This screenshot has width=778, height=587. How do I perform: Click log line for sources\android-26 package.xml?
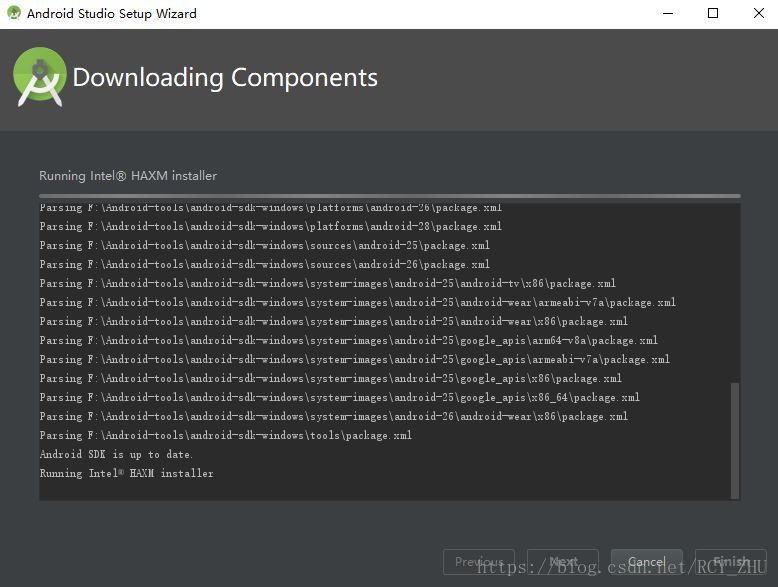pos(264,264)
